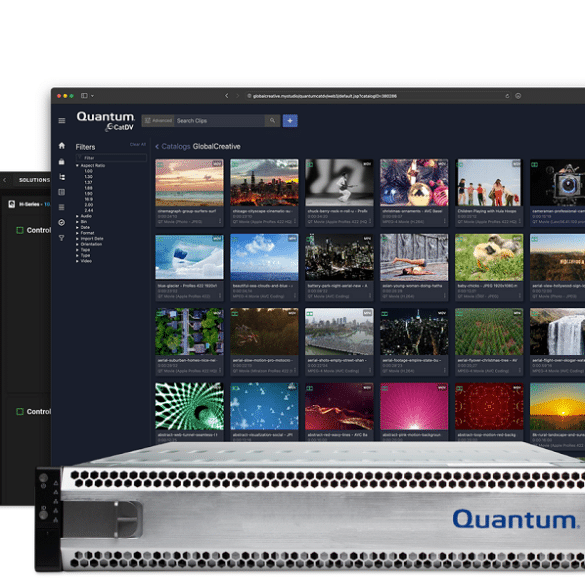Open the Children Playing with Hula Hoops thumbnail
Viewport: 585px width, 585px height.
tap(489, 182)
